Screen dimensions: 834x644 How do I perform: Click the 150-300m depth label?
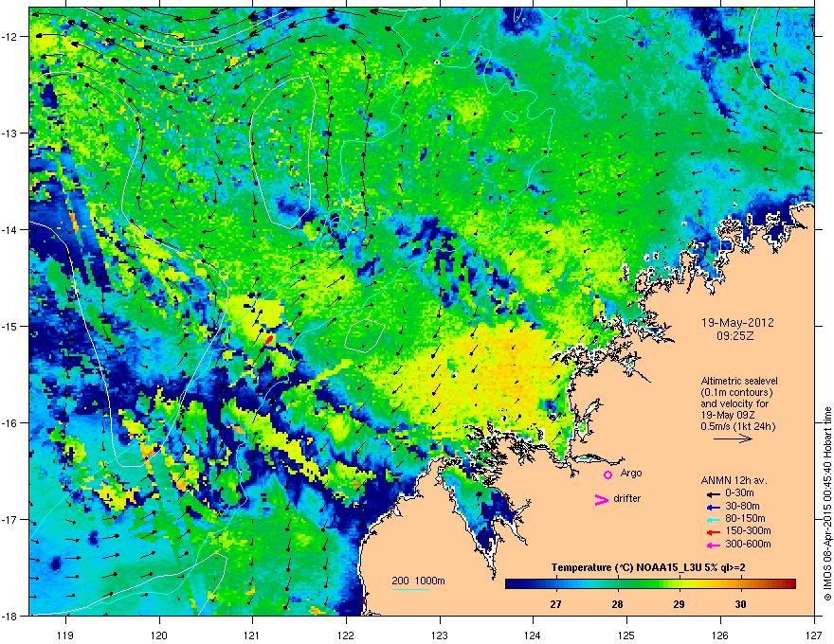[x=748, y=530]
